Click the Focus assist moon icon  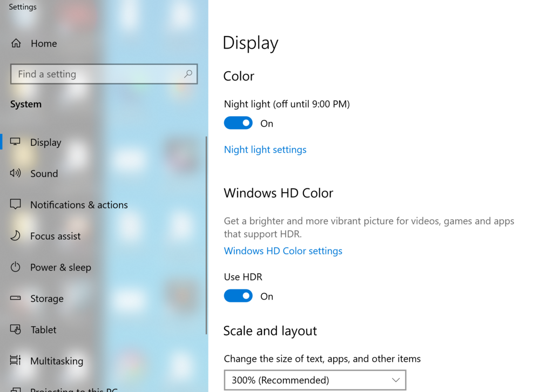(15, 236)
